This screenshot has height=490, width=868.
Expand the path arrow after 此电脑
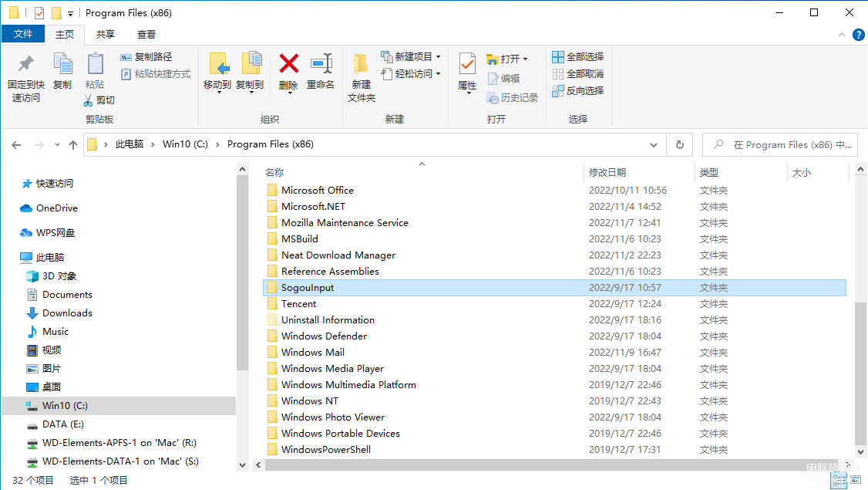[x=153, y=144]
